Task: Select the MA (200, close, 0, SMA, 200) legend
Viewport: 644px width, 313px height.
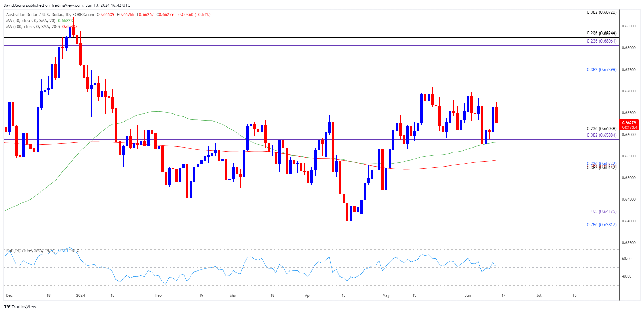Action: click(x=33, y=27)
